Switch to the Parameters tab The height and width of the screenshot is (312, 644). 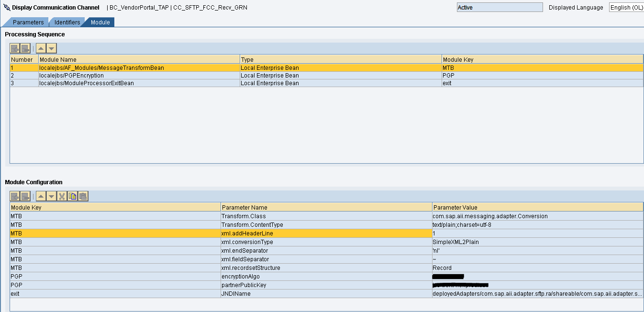point(28,22)
